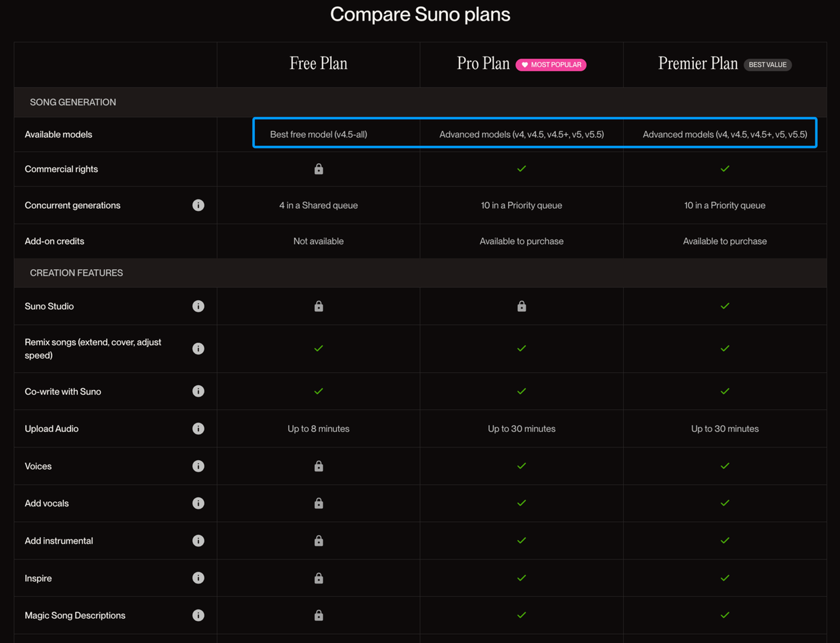Click the 'Available models' row label
This screenshot has height=643, width=840.
[58, 134]
